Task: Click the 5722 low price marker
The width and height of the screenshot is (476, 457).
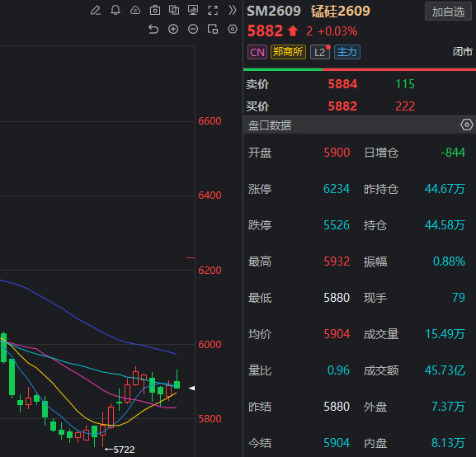Action: pyautogui.click(x=120, y=450)
